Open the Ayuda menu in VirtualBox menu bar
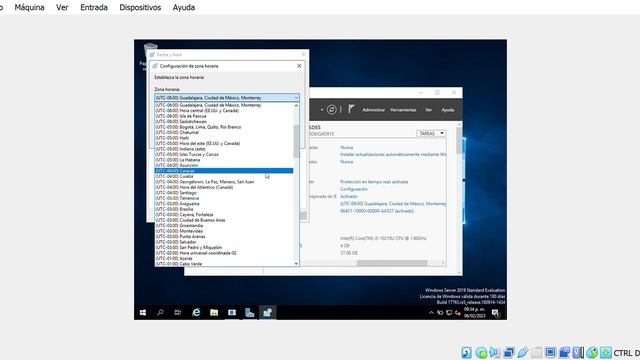This screenshot has height=360, width=640. click(184, 7)
